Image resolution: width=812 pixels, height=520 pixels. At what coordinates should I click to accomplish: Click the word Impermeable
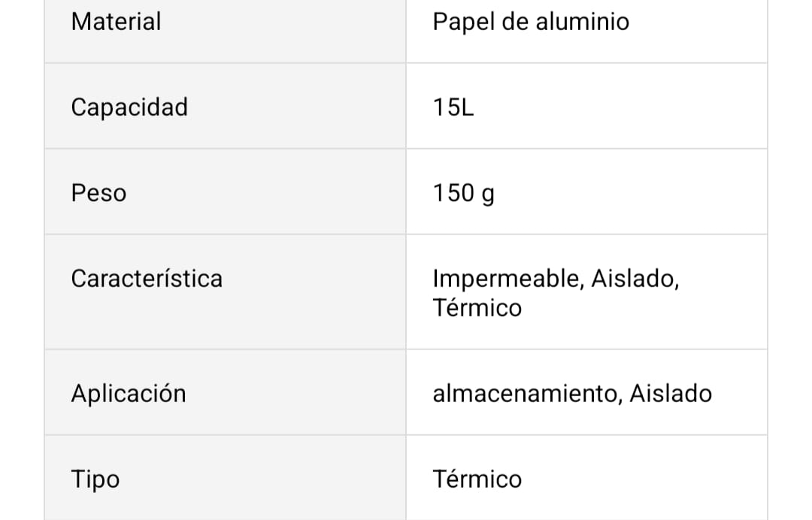coord(506,278)
